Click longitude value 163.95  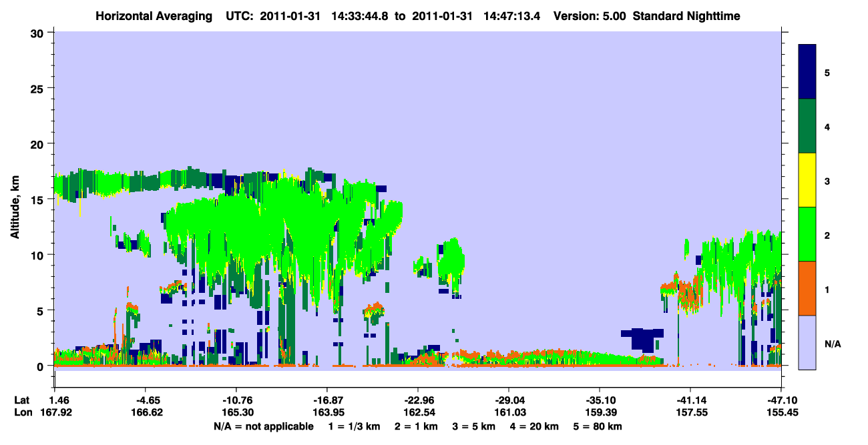[x=327, y=413]
